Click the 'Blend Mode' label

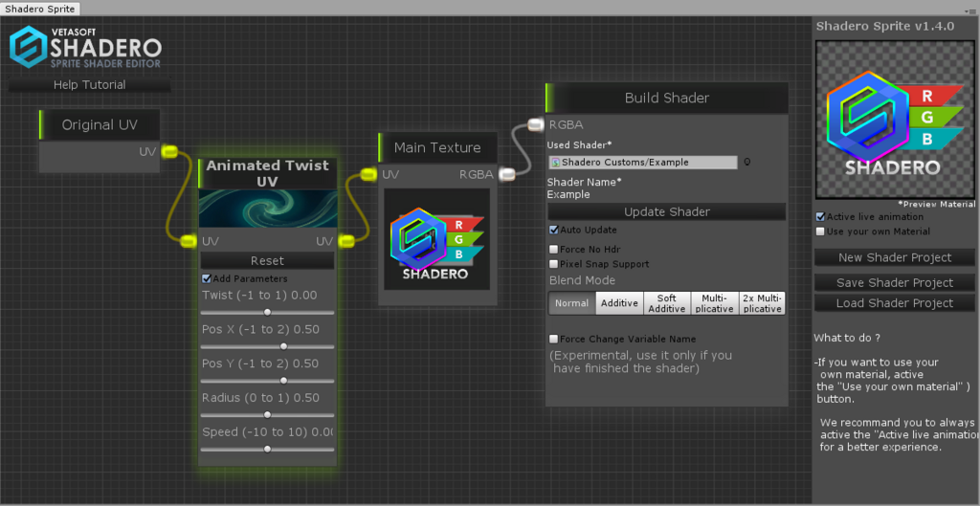pyautogui.click(x=582, y=280)
